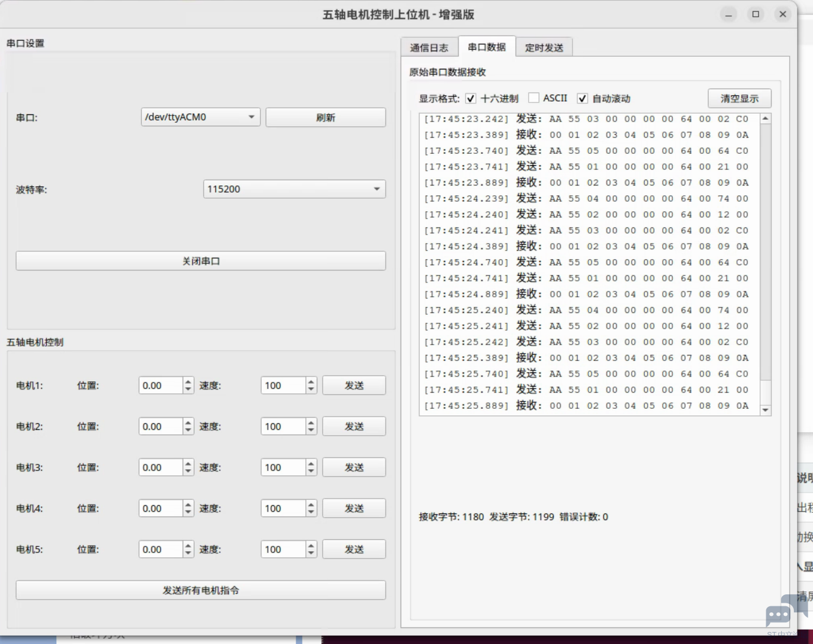Decrease motor 2 speed with down arrow
The height and width of the screenshot is (644, 813).
pos(311,430)
